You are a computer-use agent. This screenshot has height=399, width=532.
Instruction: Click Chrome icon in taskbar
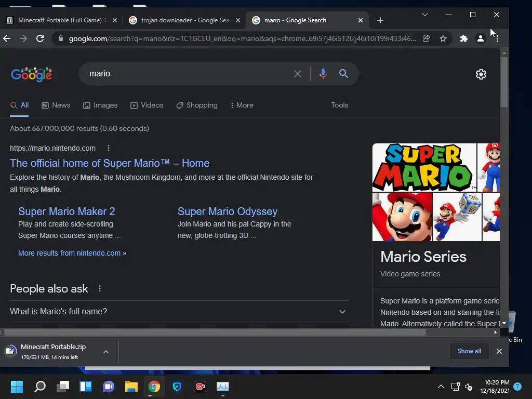pyautogui.click(x=154, y=387)
